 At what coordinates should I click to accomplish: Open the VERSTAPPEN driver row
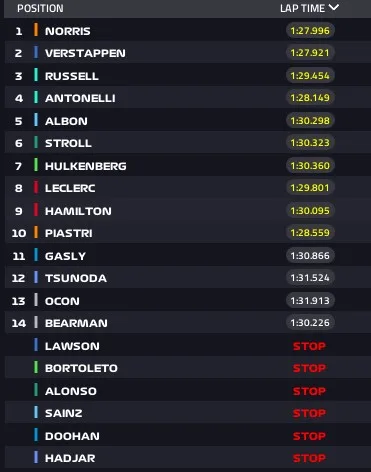pos(188,53)
